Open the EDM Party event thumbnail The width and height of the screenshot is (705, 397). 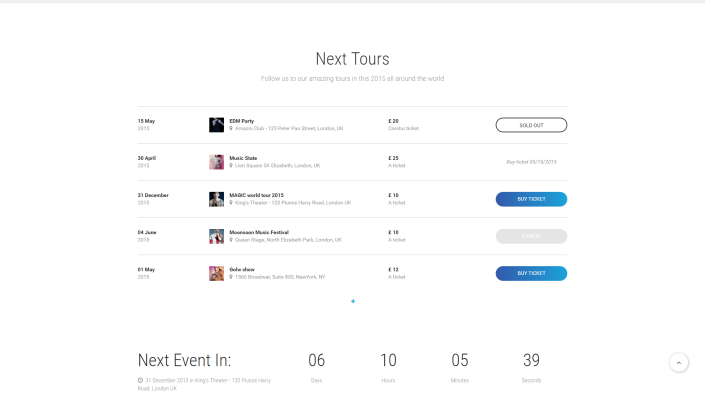[216, 125]
